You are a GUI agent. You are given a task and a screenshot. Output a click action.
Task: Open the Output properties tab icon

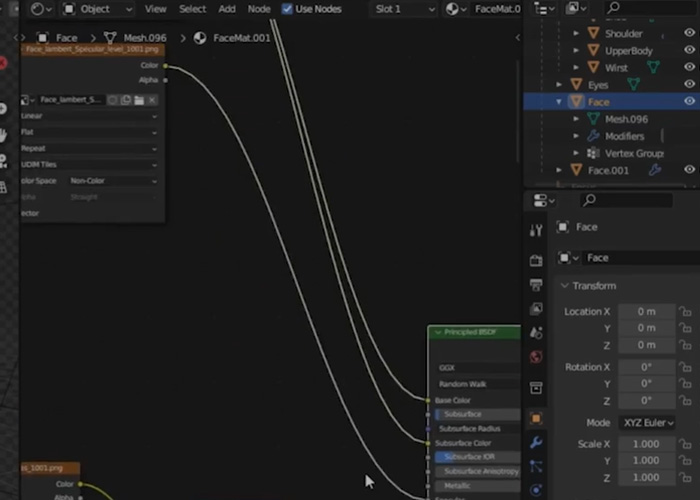(536, 283)
